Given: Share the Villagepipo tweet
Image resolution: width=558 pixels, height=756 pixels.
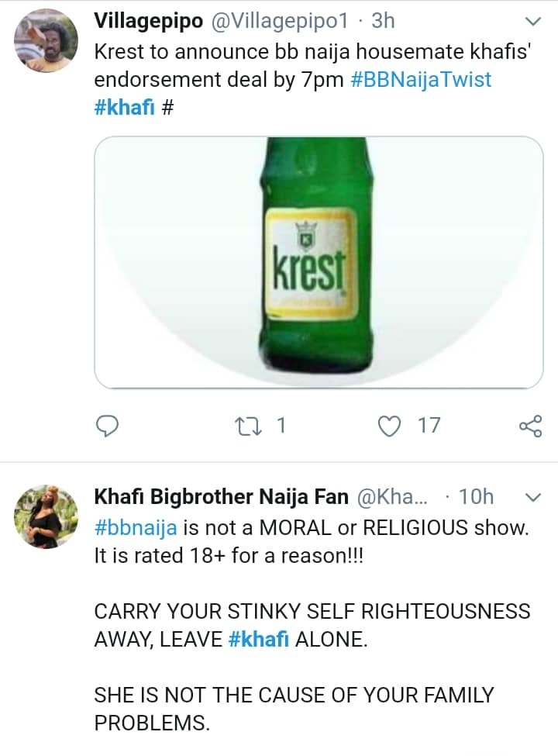Looking at the screenshot, I should 530,425.
